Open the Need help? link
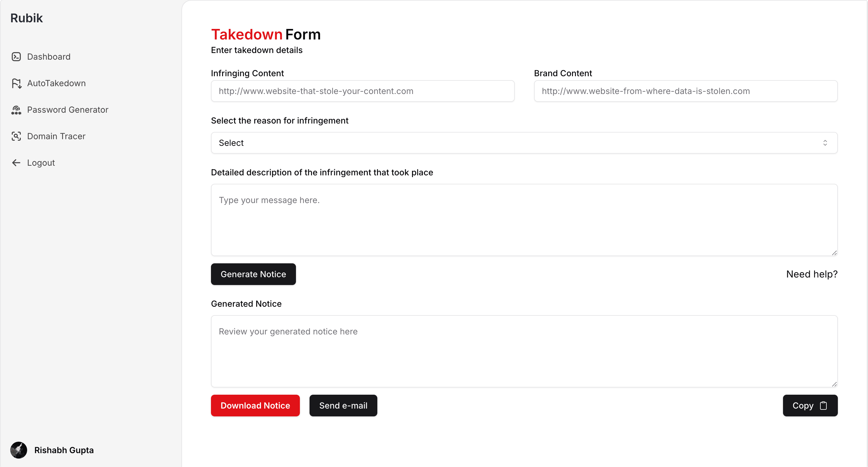 point(812,274)
